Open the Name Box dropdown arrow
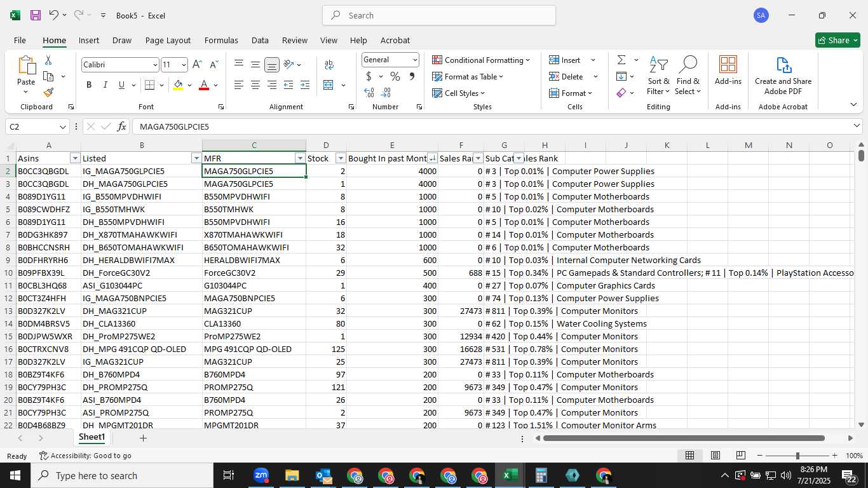Image resolution: width=868 pixels, height=488 pixels. click(x=62, y=126)
